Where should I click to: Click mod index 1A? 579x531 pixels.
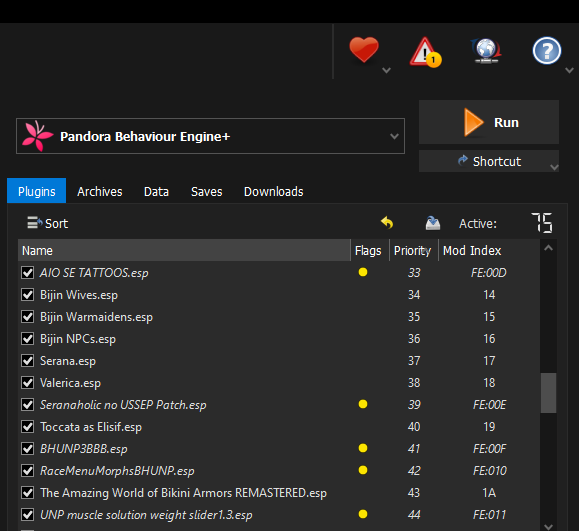(489, 493)
